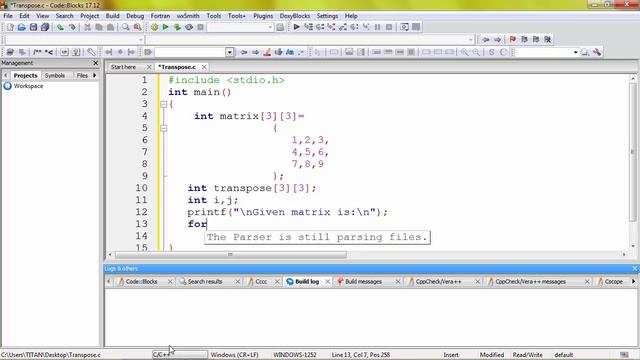This screenshot has width=640, height=360.
Task: Switch to the Symbols tab
Action: pos(55,76)
